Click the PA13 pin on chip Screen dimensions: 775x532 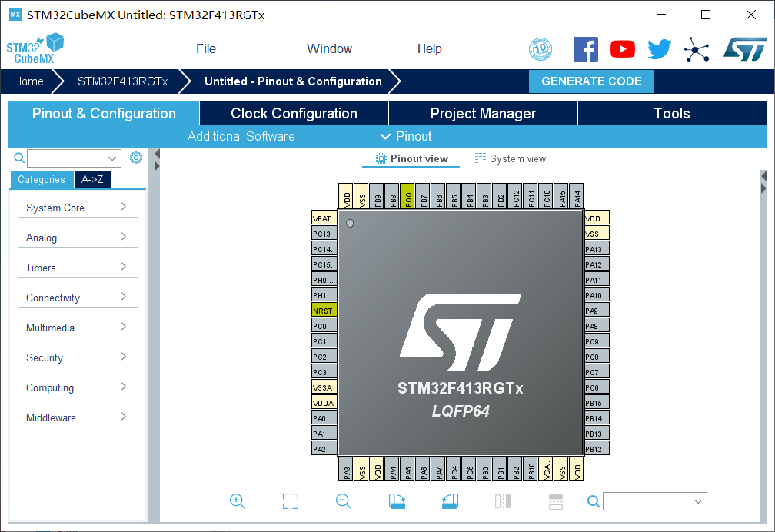click(597, 248)
